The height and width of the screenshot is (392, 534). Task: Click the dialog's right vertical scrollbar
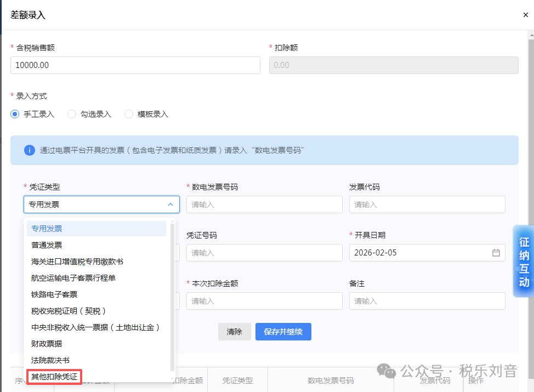531,208
